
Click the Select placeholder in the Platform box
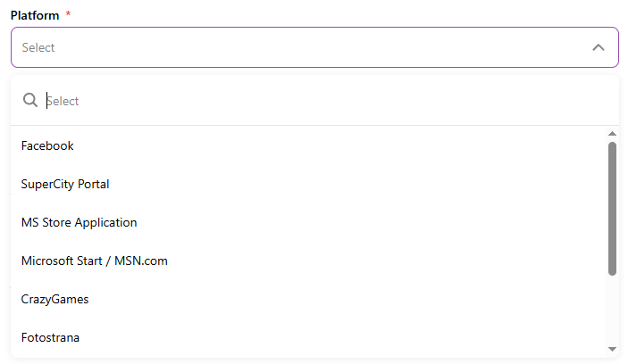(38, 47)
